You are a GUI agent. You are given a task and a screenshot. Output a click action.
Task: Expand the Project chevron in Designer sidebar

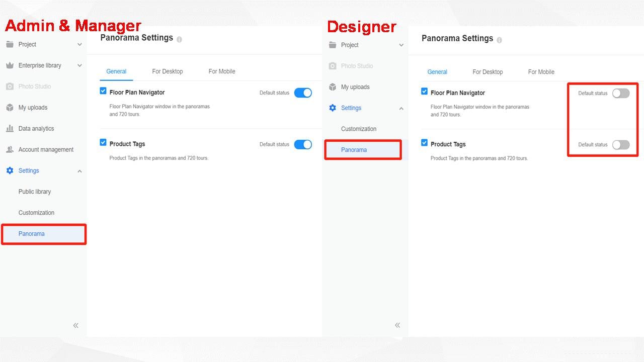[x=401, y=45]
